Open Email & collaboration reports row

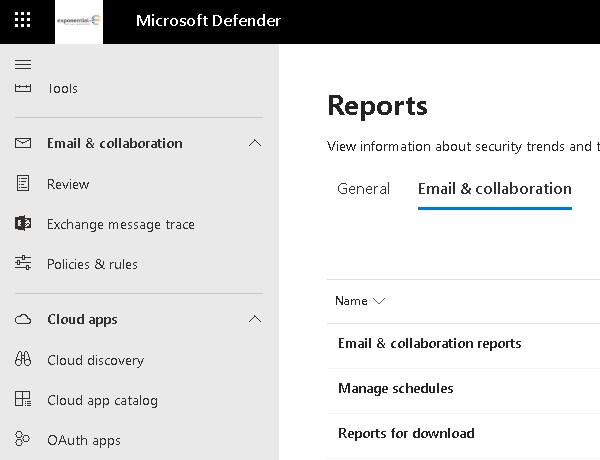coord(429,344)
